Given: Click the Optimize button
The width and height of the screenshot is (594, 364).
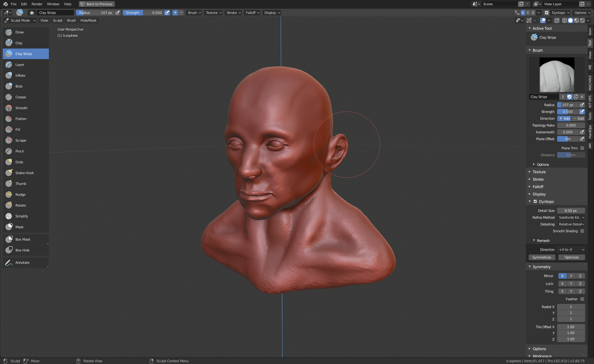Looking at the screenshot, I should pyautogui.click(x=571, y=257).
